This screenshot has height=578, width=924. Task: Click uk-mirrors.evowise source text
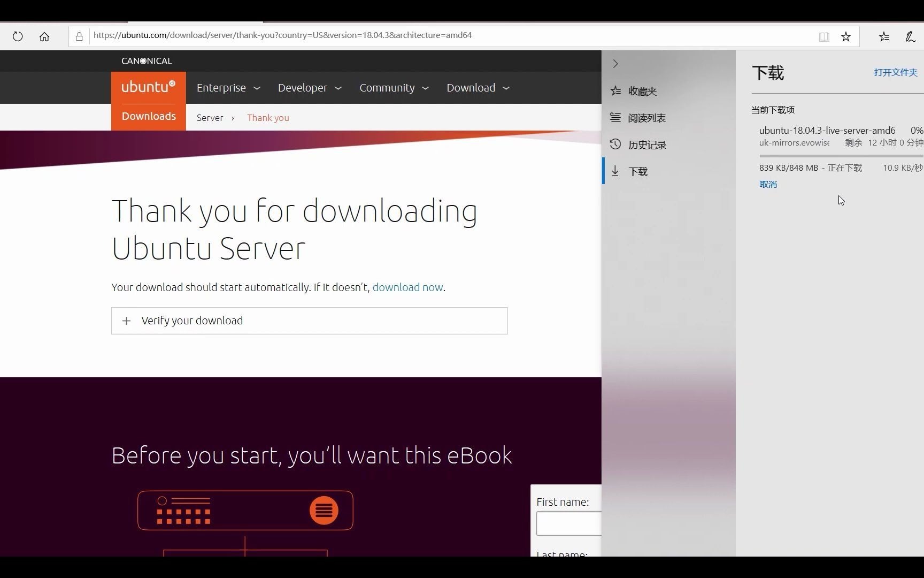click(x=794, y=143)
